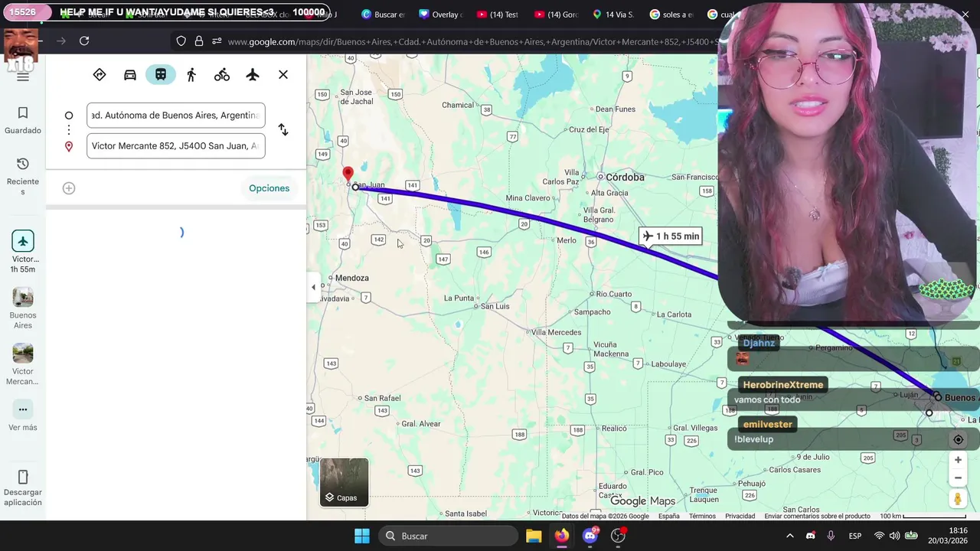Switch to the (14) Gord YouTube tab
The height and width of the screenshot is (551, 980).
click(557, 15)
